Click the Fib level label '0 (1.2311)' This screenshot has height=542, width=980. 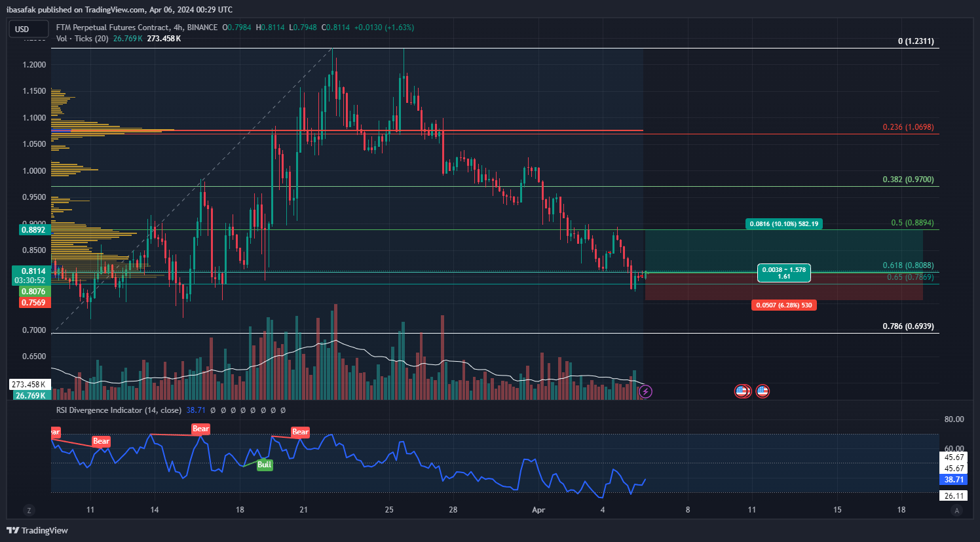[x=916, y=41]
